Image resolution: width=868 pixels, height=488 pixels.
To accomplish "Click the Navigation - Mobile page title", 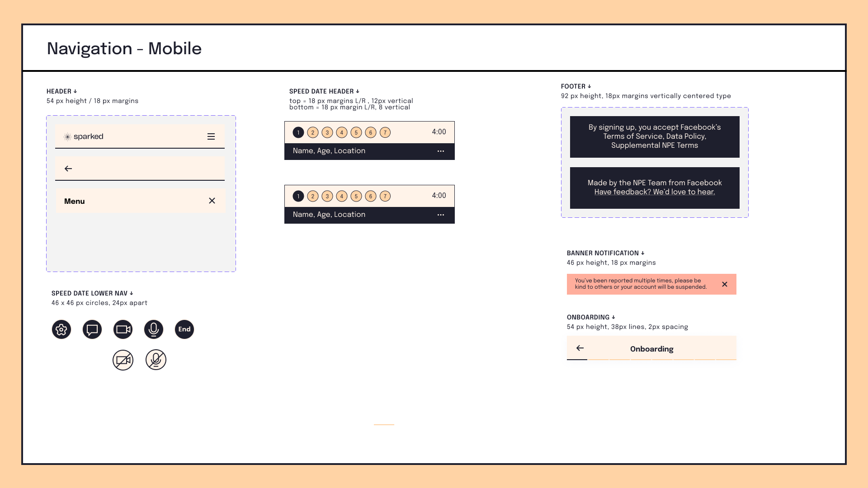I will 124,48.
